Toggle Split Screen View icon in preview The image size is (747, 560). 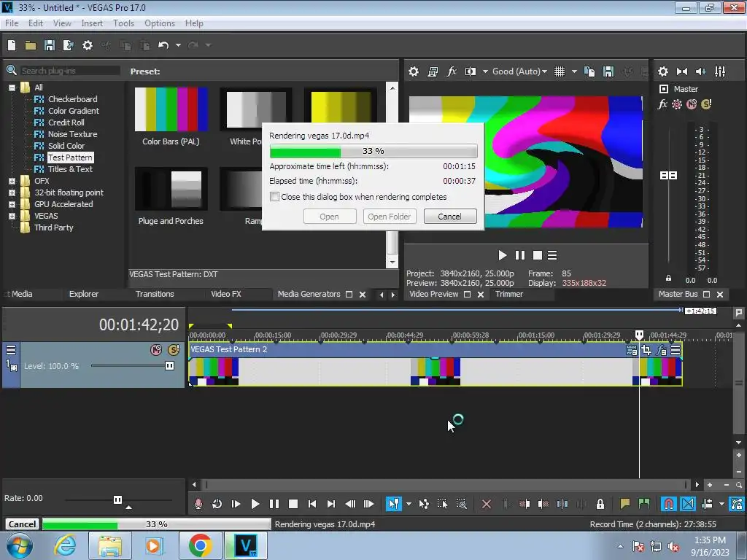471,71
